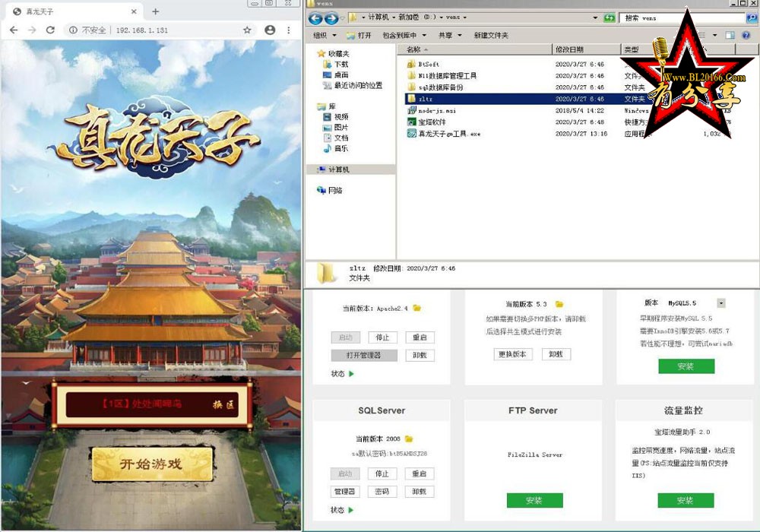This screenshot has width=760, height=532.
Task: Select the BtSoft folder icon
Action: pos(411,64)
